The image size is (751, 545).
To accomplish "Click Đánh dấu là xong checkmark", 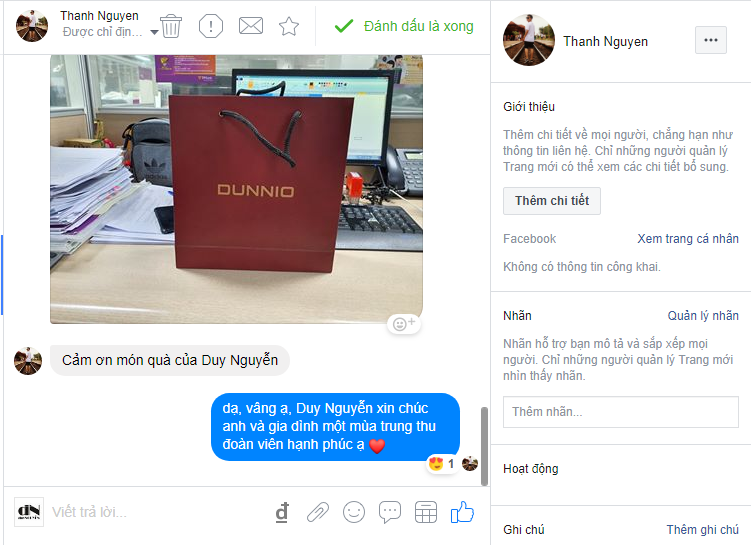I will pyautogui.click(x=404, y=26).
